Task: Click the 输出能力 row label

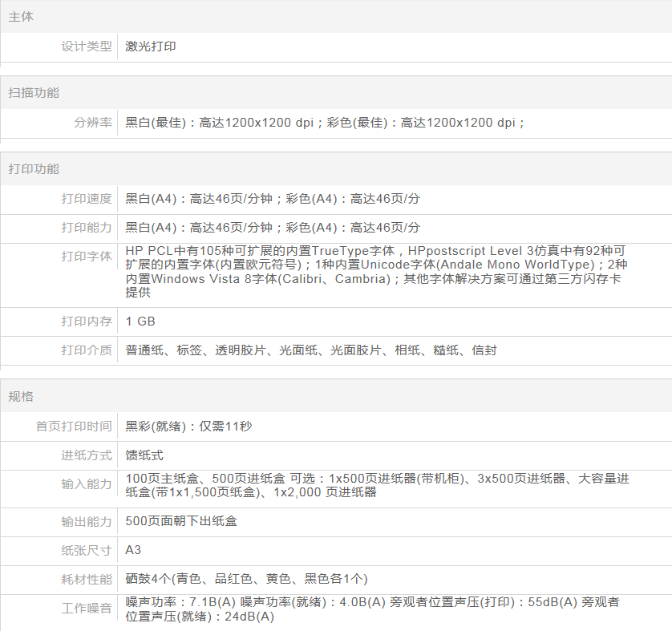Action: (x=87, y=521)
